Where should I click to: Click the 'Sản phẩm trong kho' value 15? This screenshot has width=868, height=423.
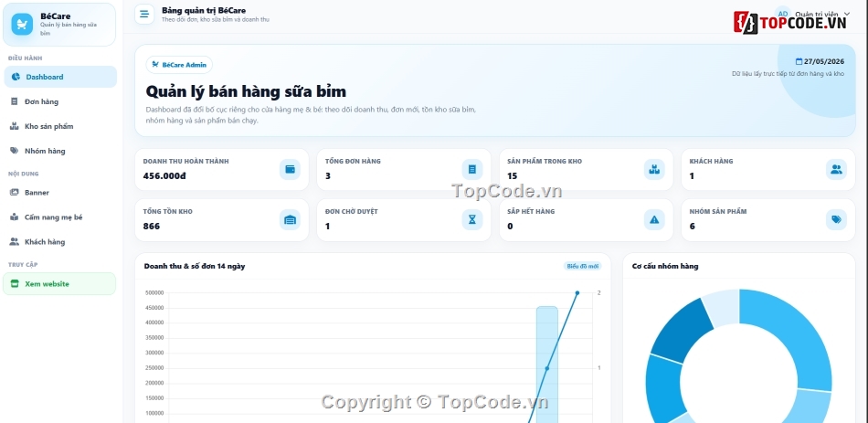click(512, 176)
